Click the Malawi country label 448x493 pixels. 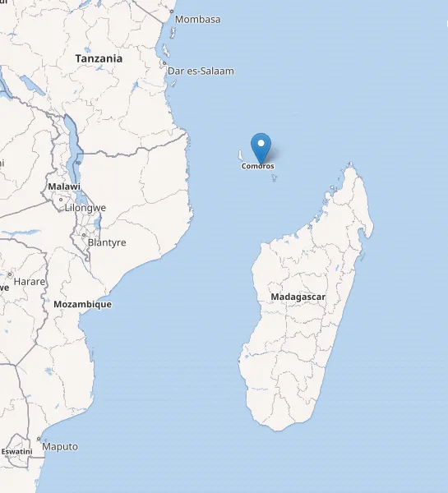(x=64, y=187)
